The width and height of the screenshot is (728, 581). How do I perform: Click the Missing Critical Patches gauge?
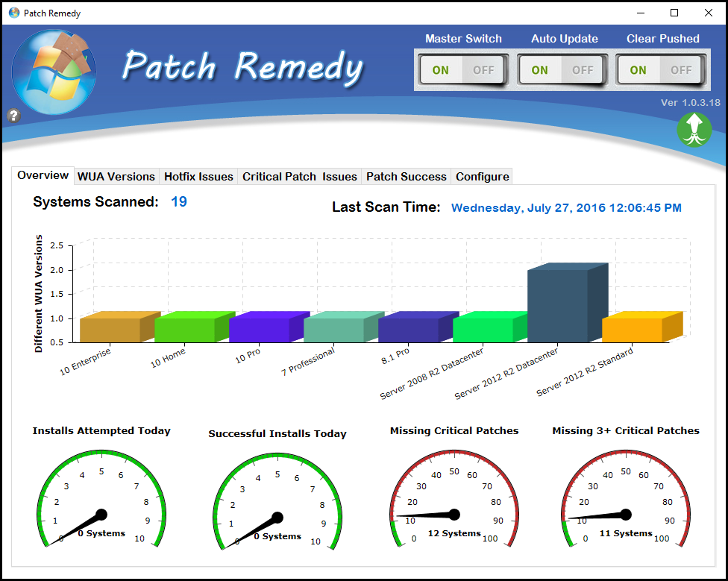[x=454, y=500]
